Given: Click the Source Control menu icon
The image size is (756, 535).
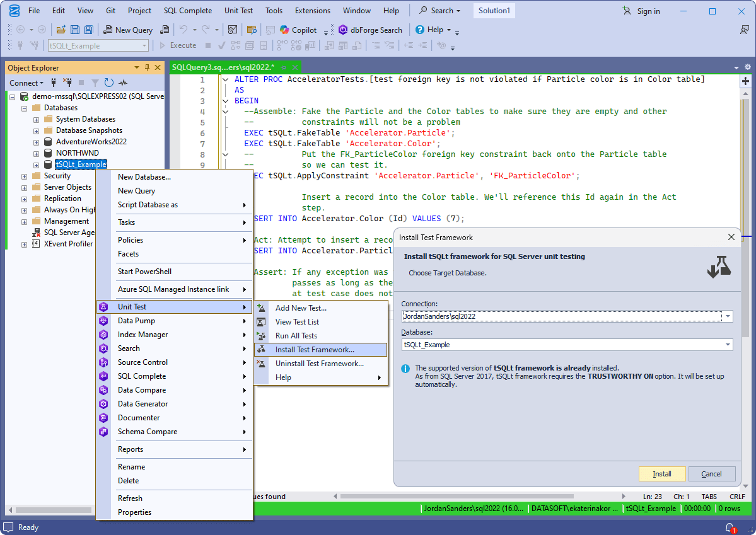Looking at the screenshot, I should point(103,362).
